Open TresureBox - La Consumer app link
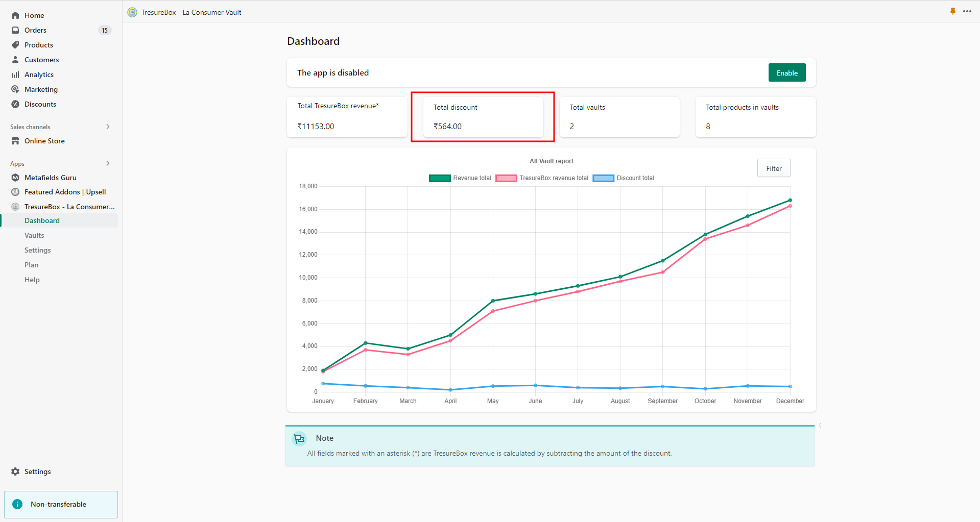 [x=69, y=207]
